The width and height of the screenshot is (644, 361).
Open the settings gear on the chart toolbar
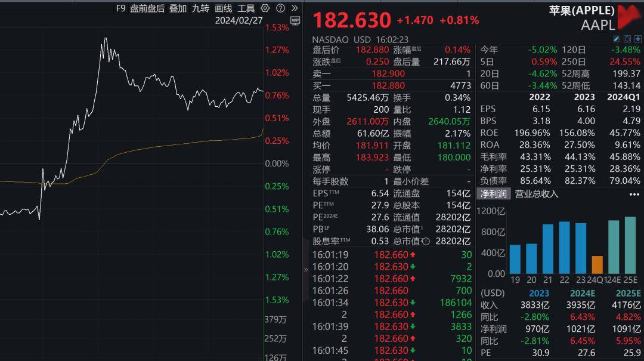click(x=265, y=9)
